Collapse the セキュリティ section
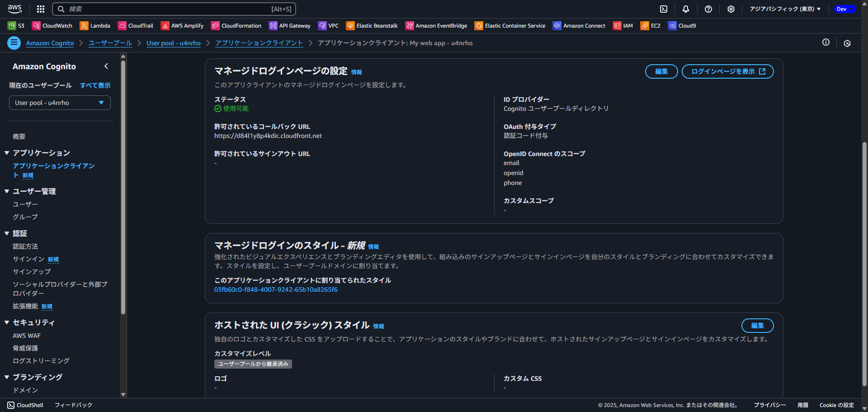This screenshot has height=412, width=868. coord(7,322)
